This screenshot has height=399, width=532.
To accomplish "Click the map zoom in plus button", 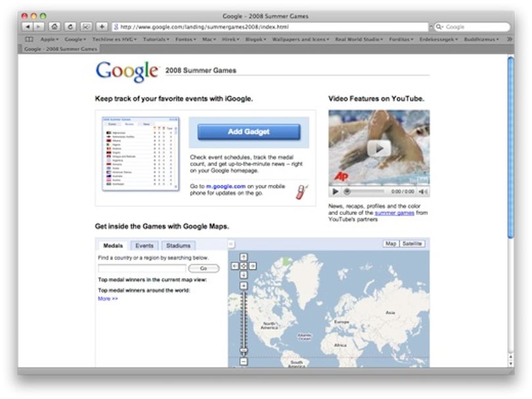I will pos(244,285).
